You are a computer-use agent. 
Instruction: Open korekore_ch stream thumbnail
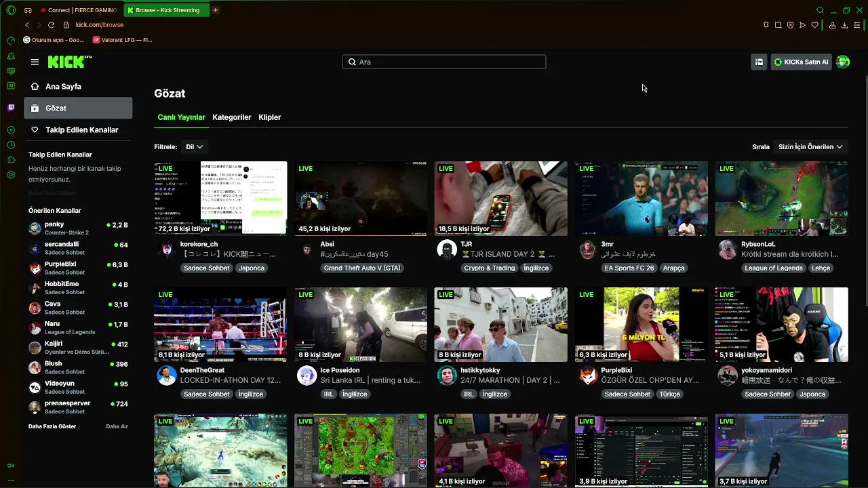pos(220,199)
